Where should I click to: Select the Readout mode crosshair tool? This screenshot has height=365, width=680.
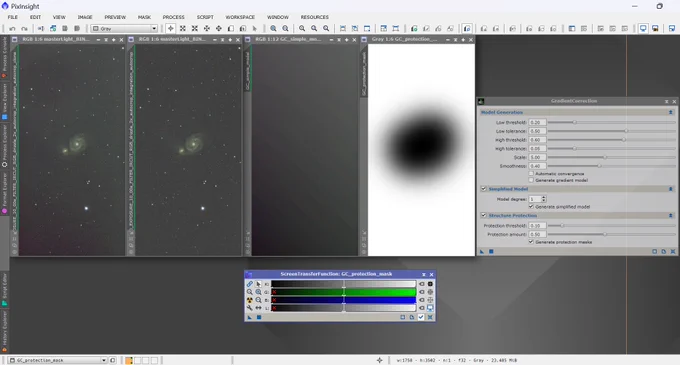coord(170,29)
